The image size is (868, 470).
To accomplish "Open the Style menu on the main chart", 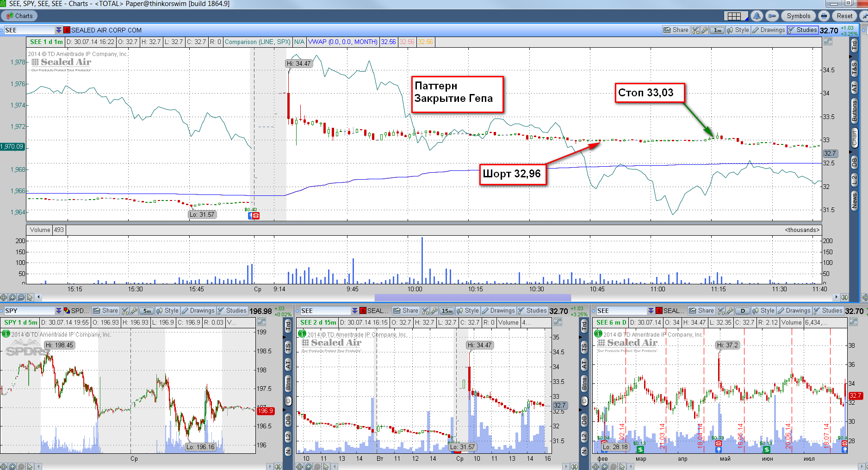I will point(738,30).
